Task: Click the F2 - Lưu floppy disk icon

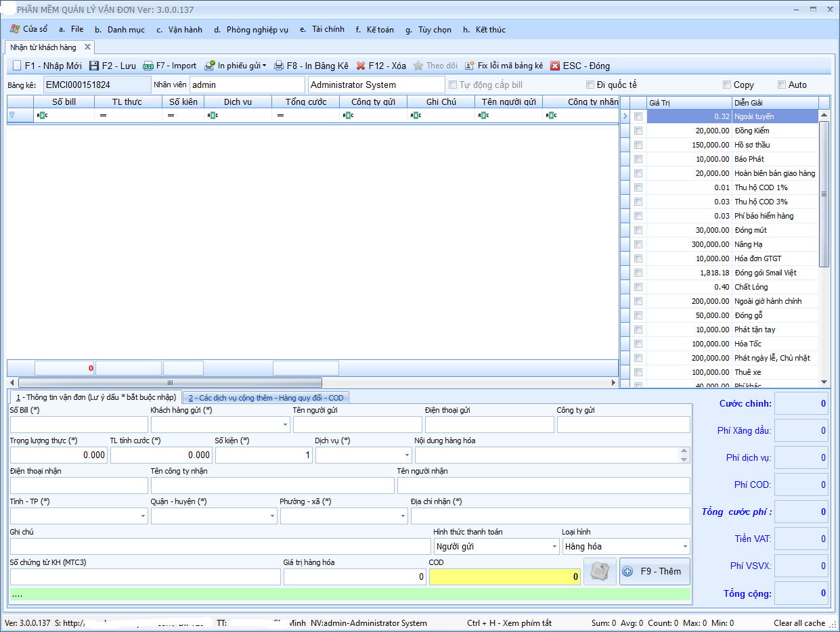Action: (x=94, y=66)
